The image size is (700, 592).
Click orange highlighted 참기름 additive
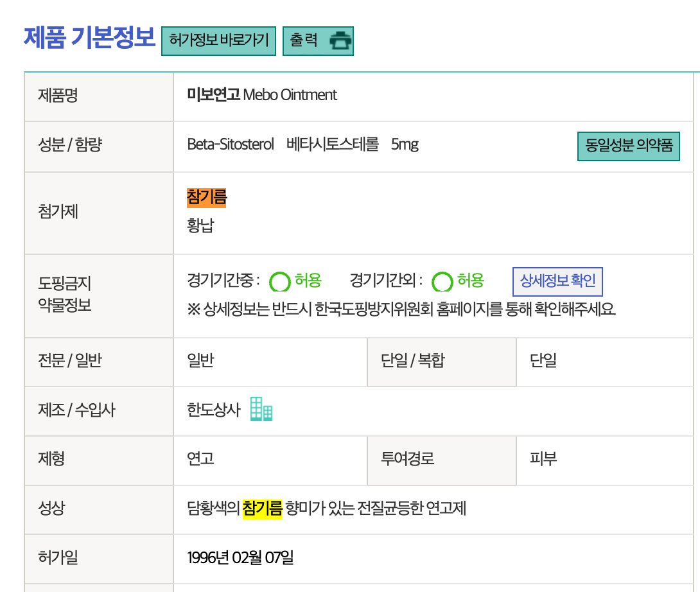(207, 197)
